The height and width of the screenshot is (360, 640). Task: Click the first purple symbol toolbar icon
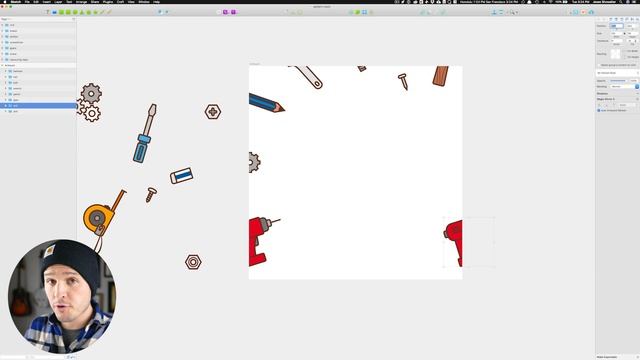click(225, 12)
